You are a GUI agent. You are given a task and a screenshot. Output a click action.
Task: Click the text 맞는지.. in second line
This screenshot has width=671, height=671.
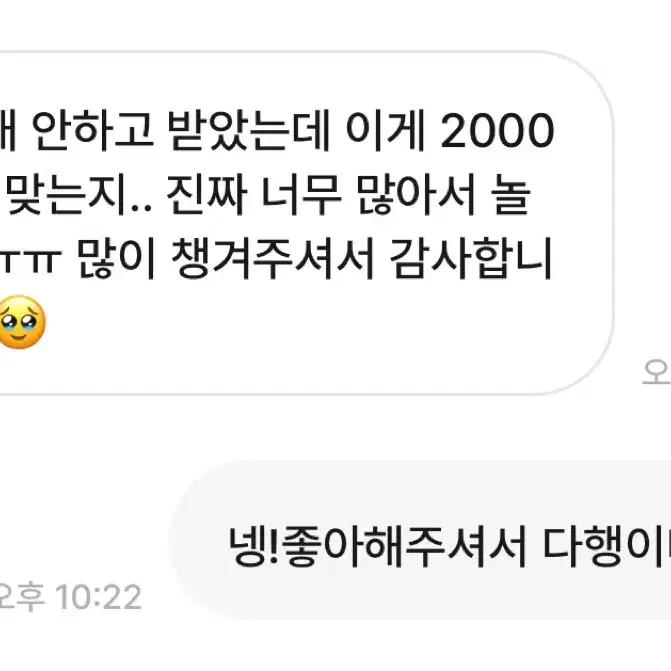[79, 195]
